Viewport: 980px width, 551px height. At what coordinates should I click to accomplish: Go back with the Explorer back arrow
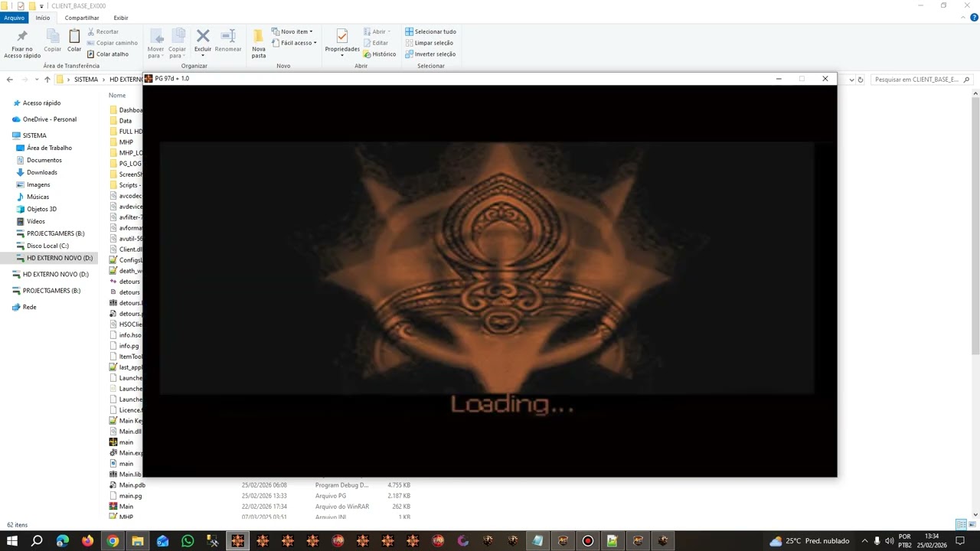pyautogui.click(x=9, y=80)
